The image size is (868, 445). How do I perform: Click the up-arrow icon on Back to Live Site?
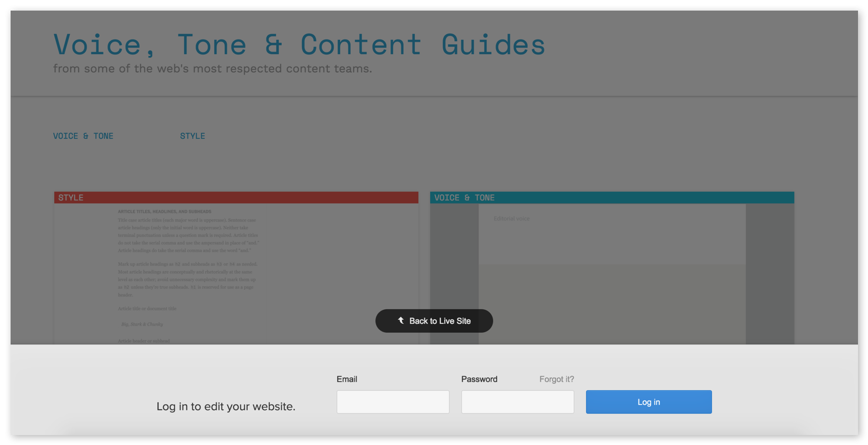[401, 320]
